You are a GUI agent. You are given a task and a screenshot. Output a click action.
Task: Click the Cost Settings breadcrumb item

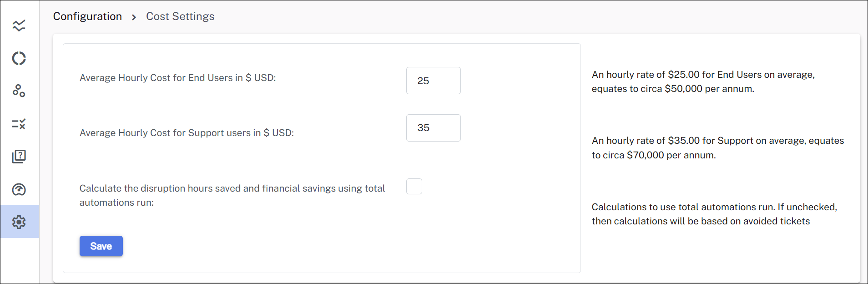pos(180,16)
